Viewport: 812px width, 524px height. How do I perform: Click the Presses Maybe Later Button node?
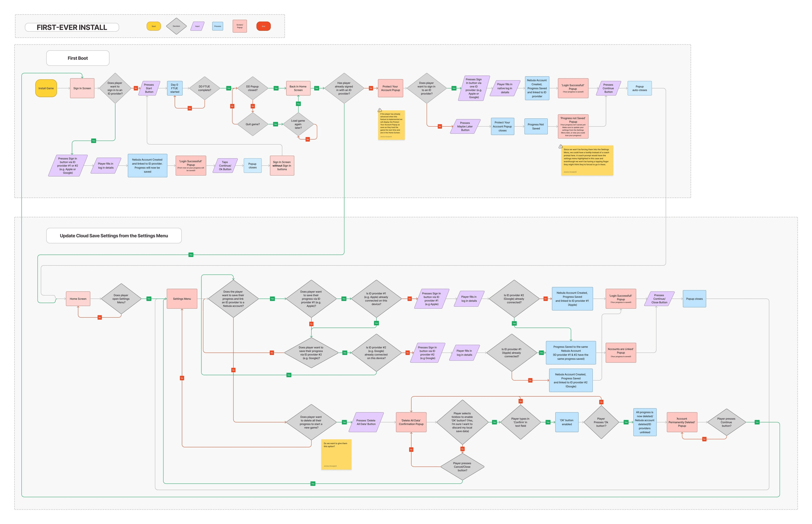point(465,126)
